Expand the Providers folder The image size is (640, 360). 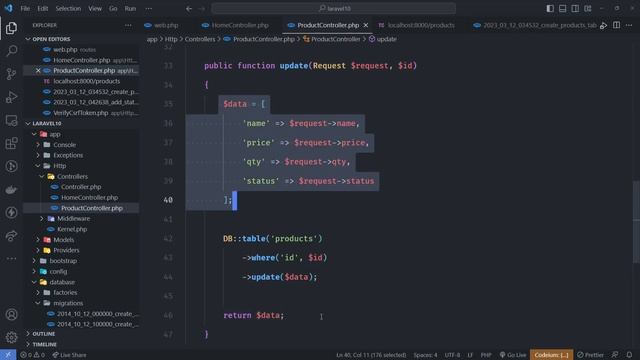tap(81, 250)
